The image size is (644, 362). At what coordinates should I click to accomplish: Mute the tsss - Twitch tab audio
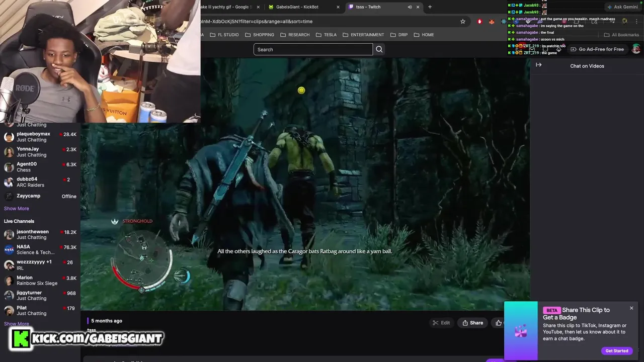coord(410,7)
